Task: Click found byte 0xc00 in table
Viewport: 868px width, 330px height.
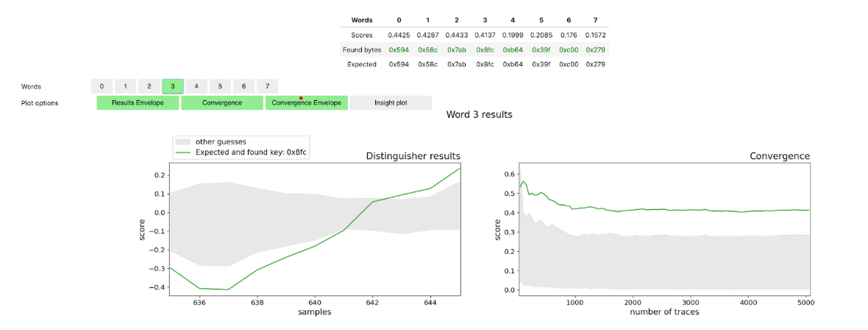Action: click(x=569, y=49)
